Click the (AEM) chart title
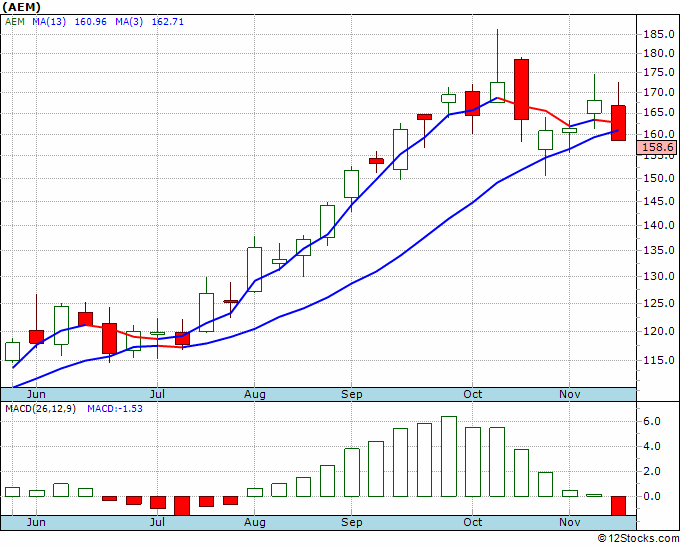The image size is (680, 546). tap(22, 7)
